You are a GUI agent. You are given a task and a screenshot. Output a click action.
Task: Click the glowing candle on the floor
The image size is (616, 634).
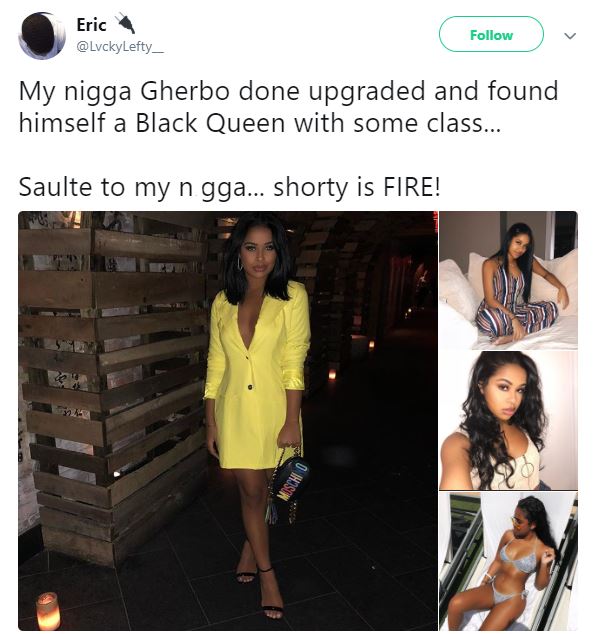48,610
